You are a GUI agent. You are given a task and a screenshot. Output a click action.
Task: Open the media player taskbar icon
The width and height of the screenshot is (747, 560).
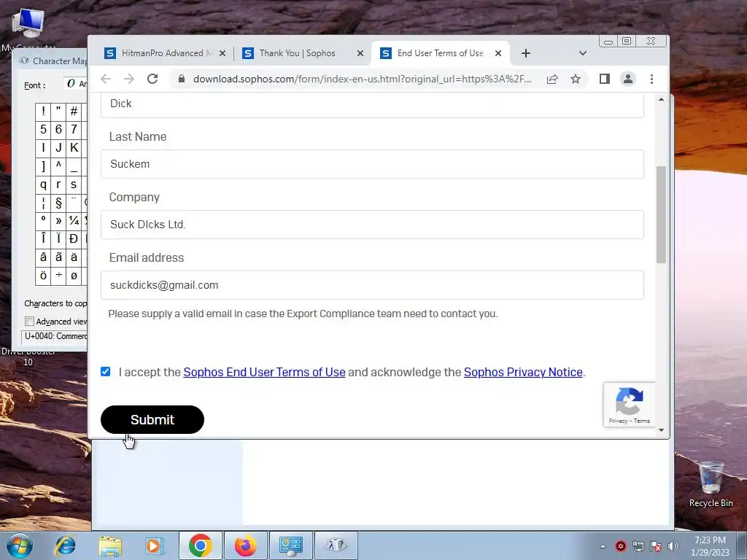[155, 545]
